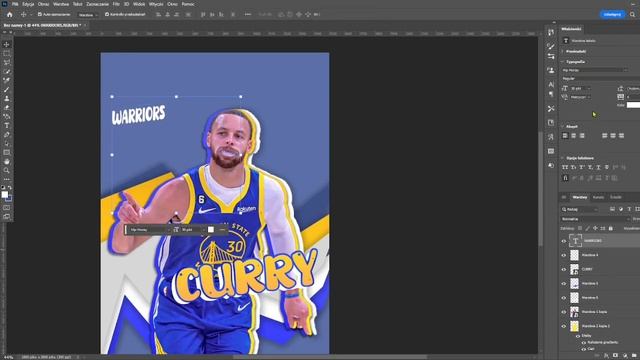Image resolution: width=640 pixels, height=360 pixels.
Task: Click the blue Udostępnij button
Action: coord(612,14)
